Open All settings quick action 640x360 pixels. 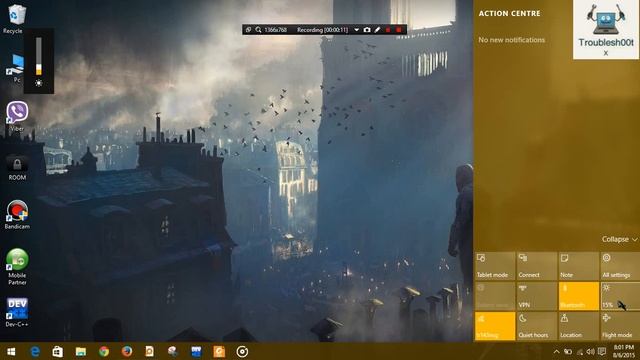(x=620, y=266)
